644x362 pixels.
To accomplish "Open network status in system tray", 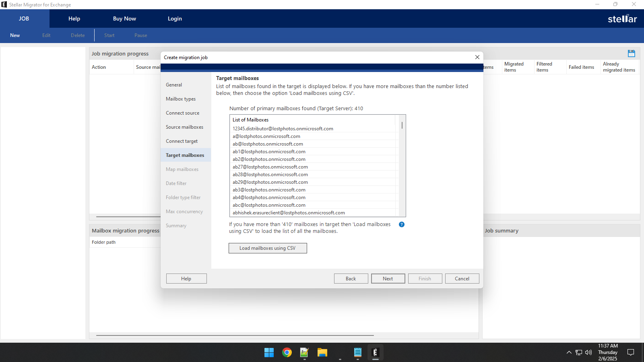I will click(579, 352).
